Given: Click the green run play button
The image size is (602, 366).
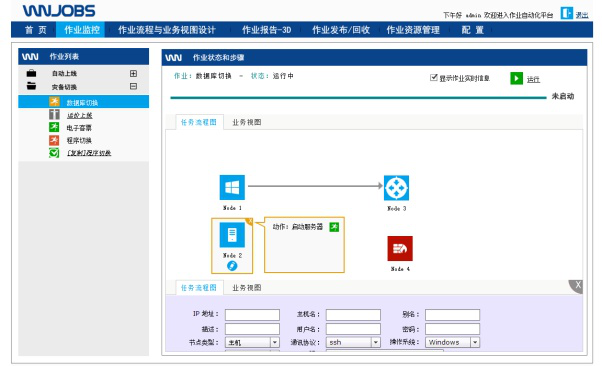Looking at the screenshot, I should coord(516,78).
